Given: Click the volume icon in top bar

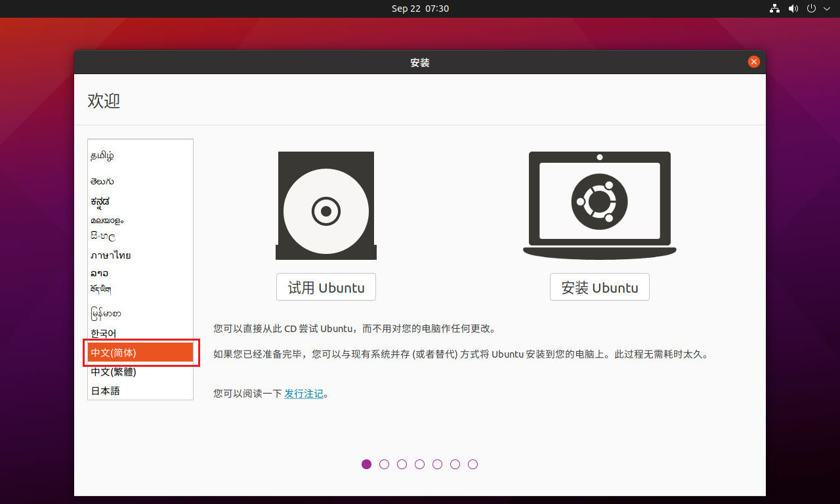Looking at the screenshot, I should click(x=793, y=9).
